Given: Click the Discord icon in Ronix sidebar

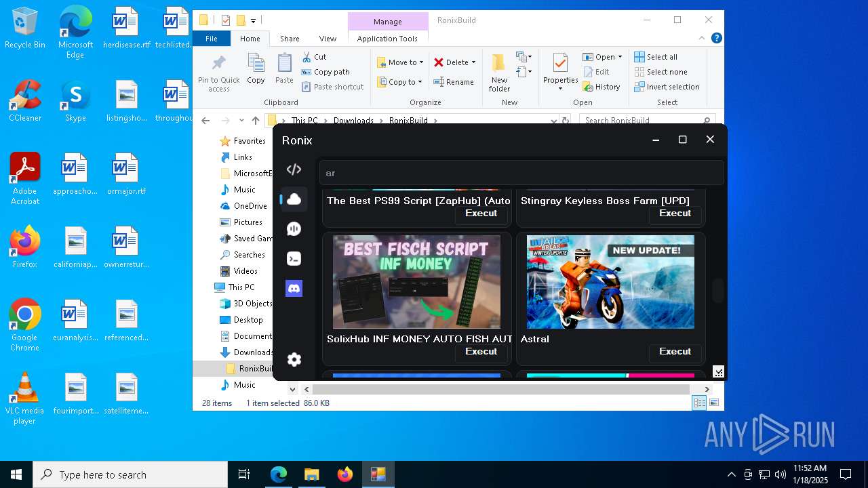Looking at the screenshot, I should 294,289.
